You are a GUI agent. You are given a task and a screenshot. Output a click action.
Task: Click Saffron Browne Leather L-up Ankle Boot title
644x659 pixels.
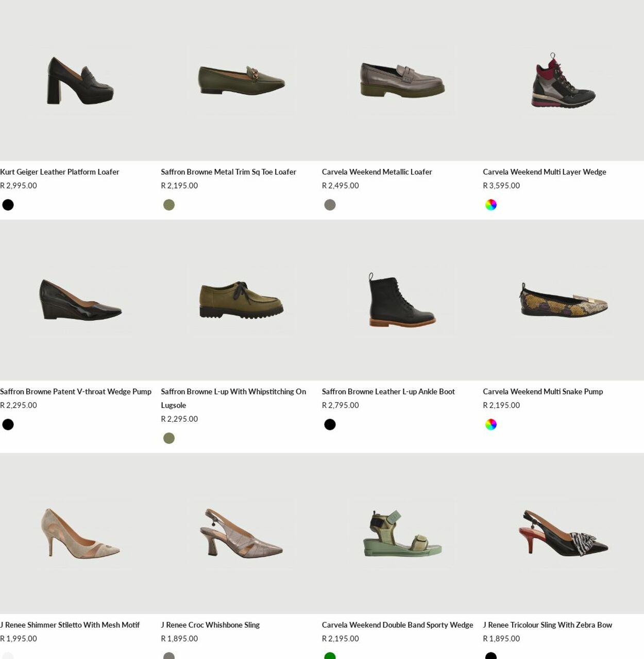388,392
